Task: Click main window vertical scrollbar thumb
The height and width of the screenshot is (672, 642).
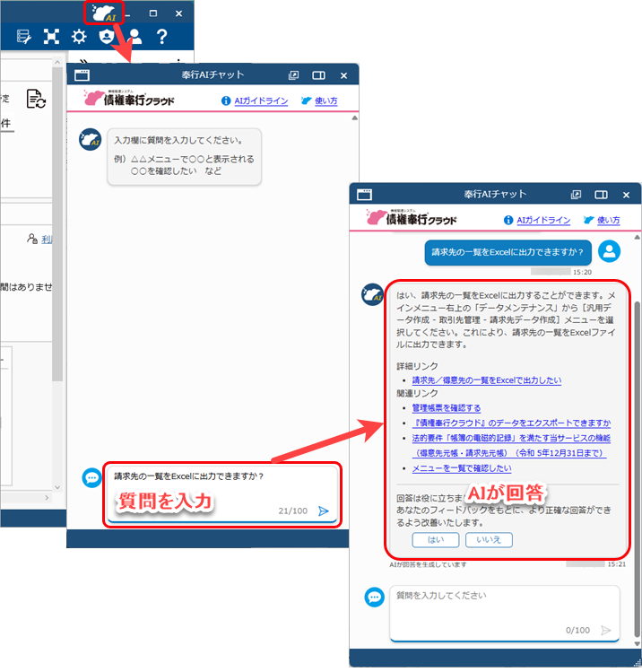Action: 57,223
